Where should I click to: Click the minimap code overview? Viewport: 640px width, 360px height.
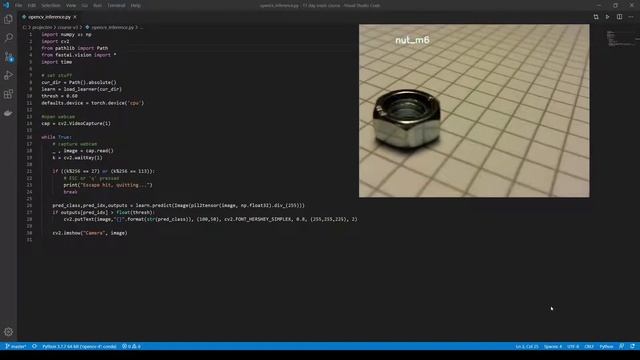tap(620, 38)
